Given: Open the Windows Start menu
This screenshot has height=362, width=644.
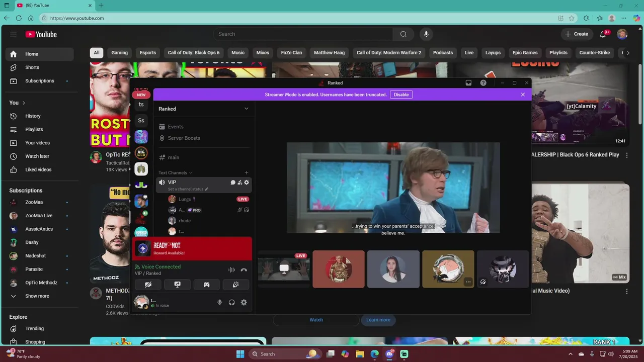Looking at the screenshot, I should pyautogui.click(x=240, y=354).
